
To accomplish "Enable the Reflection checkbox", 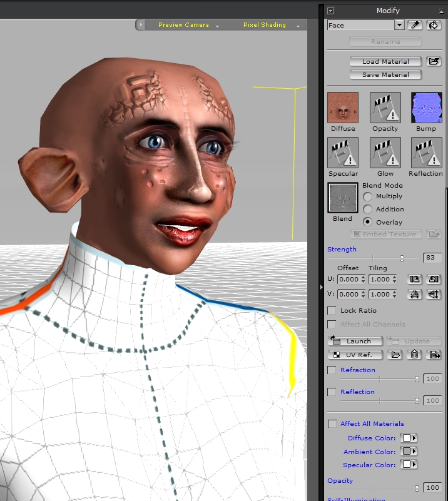I will (332, 392).
